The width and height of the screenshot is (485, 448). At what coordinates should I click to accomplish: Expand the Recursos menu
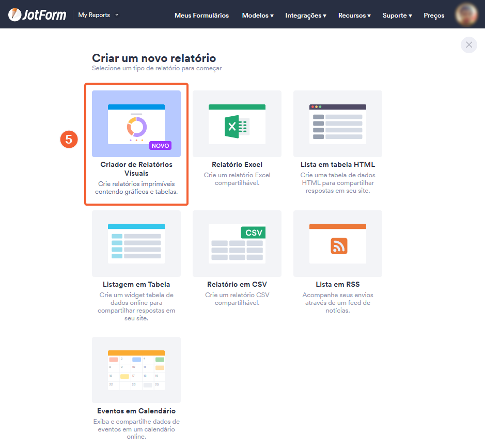[354, 15]
